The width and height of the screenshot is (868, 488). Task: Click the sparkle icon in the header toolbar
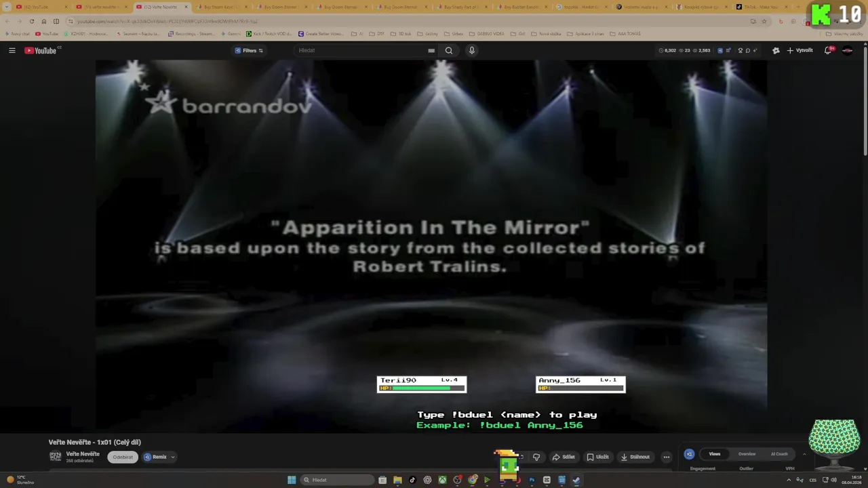pyautogui.click(x=755, y=50)
